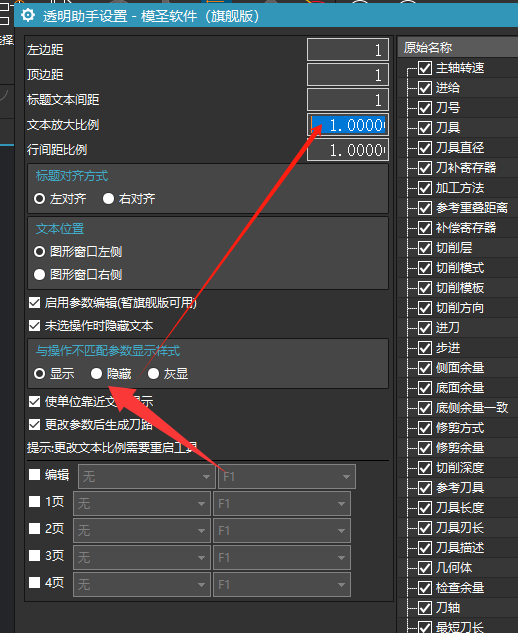The width and height of the screenshot is (518, 633).
Task: Click the gear icon in title bar
Action: [x=28, y=15]
